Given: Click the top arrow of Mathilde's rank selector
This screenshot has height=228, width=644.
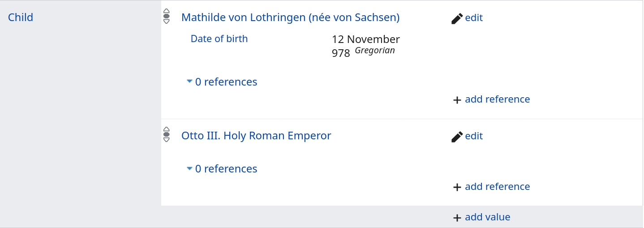Looking at the screenshot, I should coord(167,11).
